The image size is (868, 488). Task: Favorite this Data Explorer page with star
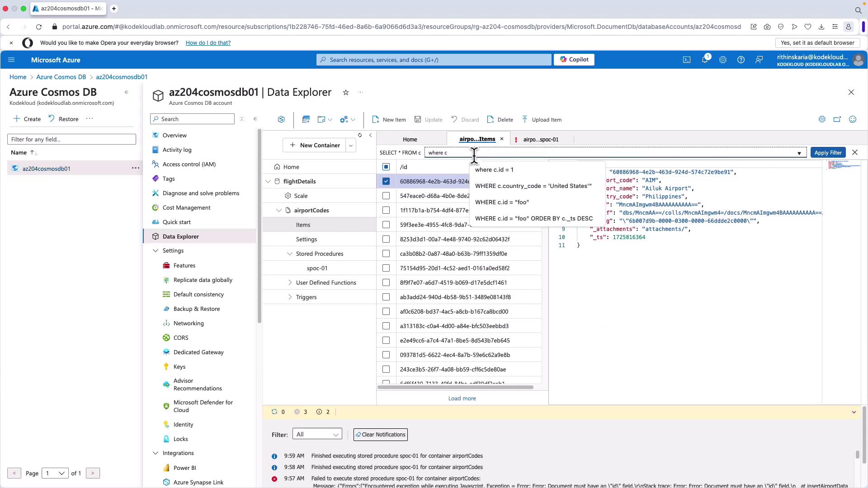(346, 92)
